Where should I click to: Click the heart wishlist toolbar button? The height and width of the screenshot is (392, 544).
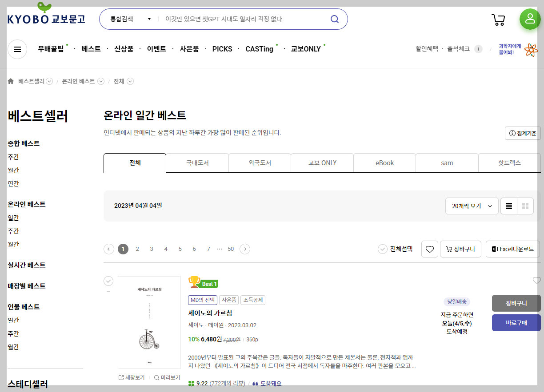pos(430,249)
